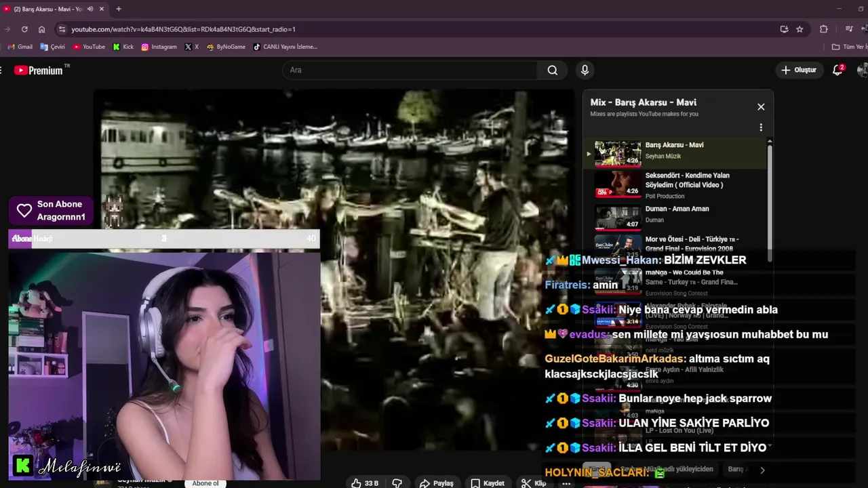Click GuzelGoteBakarimArkadas chat username
This screenshot has width=868, height=488.
click(614, 359)
